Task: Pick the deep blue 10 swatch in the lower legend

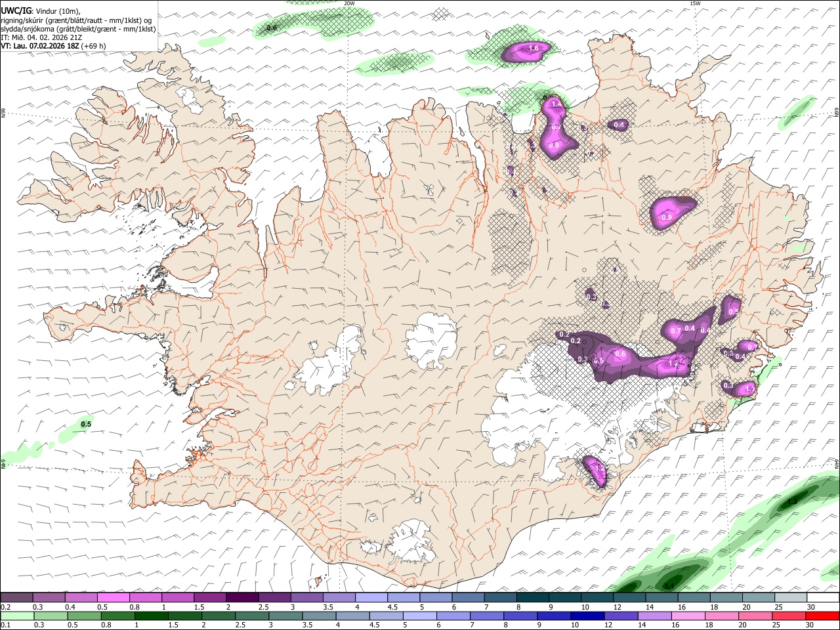Action: 587,616
